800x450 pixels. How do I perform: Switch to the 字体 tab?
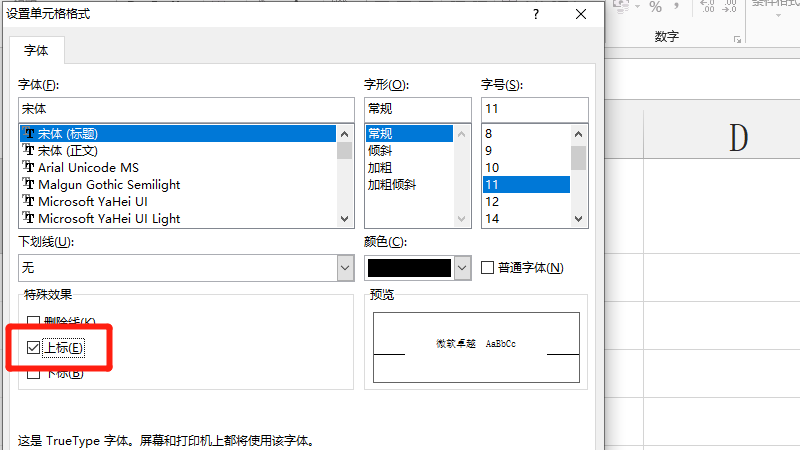(36, 50)
